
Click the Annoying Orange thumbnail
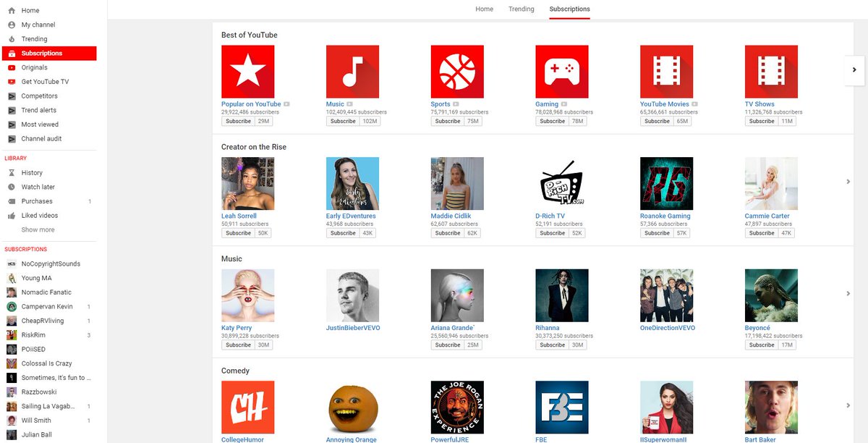pos(353,408)
